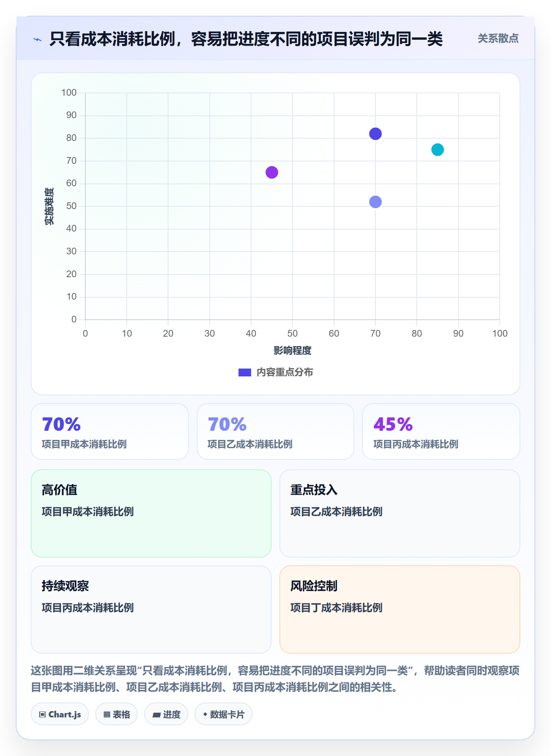The width and height of the screenshot is (551, 756).
Task: Click the 影响程度 x-axis title
Action: coord(292,350)
